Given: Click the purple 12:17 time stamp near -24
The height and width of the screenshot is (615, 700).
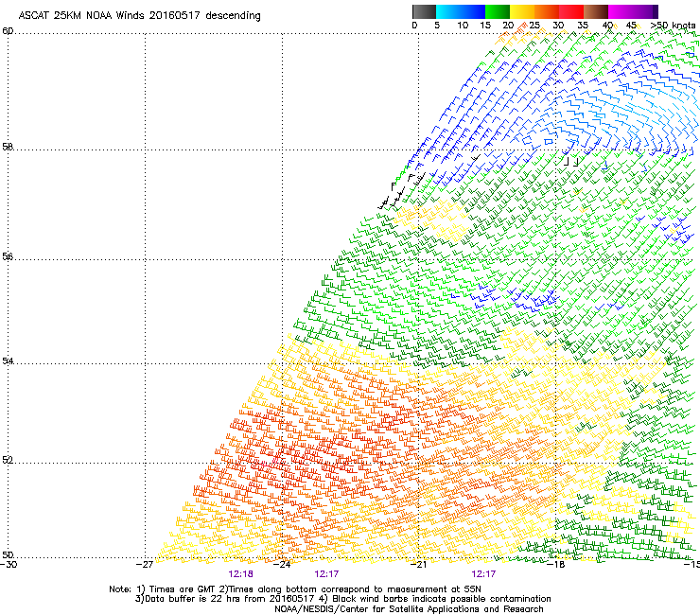Looking at the screenshot, I should [326, 574].
